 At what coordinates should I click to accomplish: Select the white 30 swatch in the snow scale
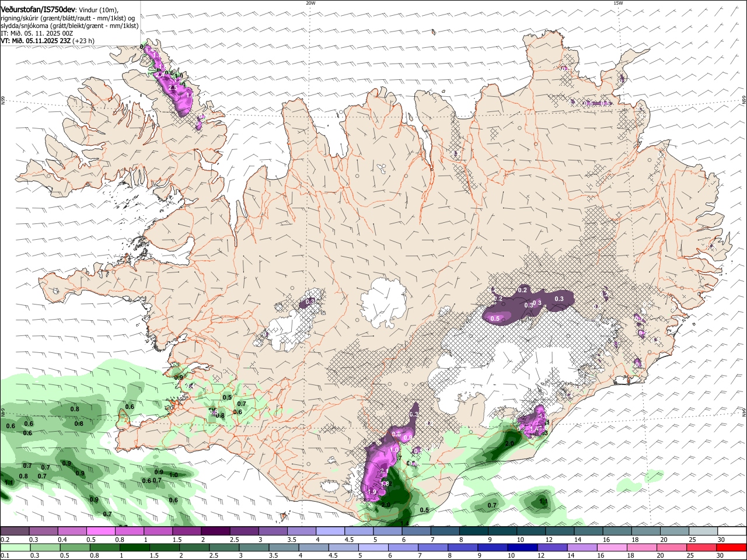[x=732, y=531]
